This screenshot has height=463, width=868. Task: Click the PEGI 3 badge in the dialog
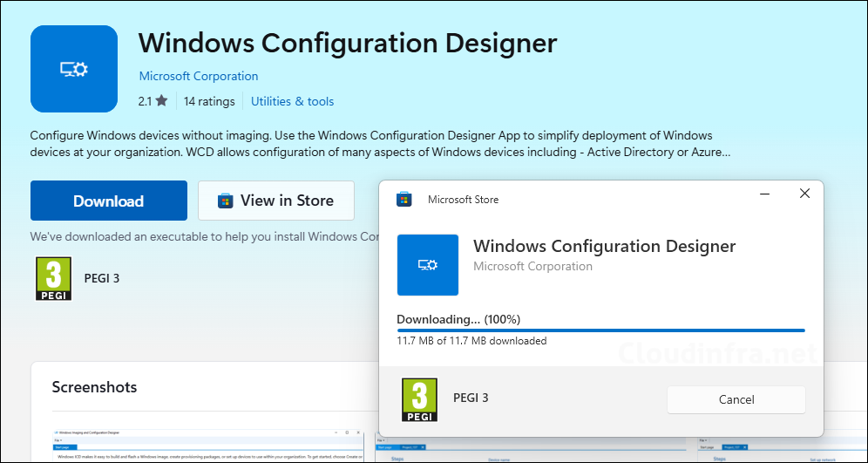point(419,399)
